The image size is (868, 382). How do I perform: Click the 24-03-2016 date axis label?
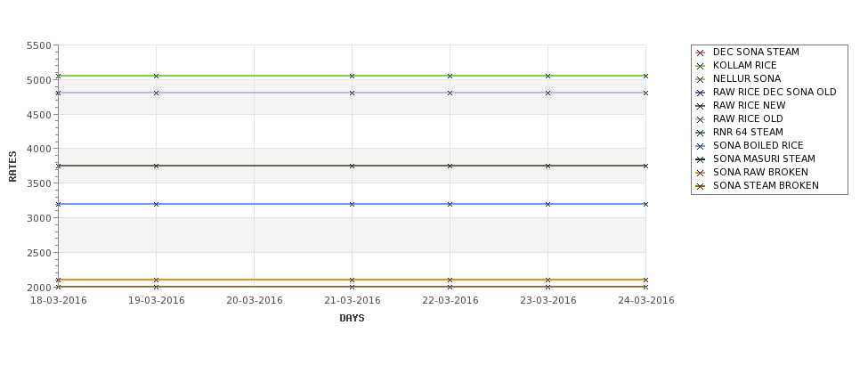(x=646, y=301)
